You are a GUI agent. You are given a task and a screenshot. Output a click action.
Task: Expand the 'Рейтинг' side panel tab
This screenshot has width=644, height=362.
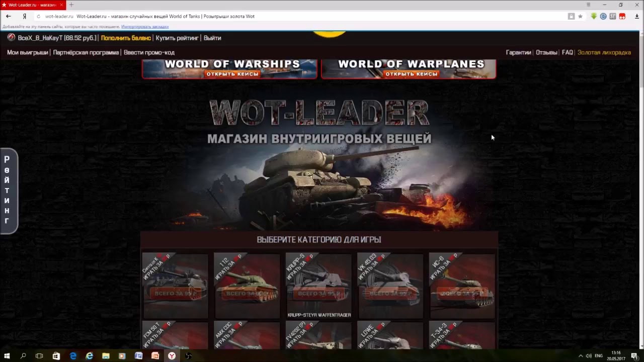[9, 191]
